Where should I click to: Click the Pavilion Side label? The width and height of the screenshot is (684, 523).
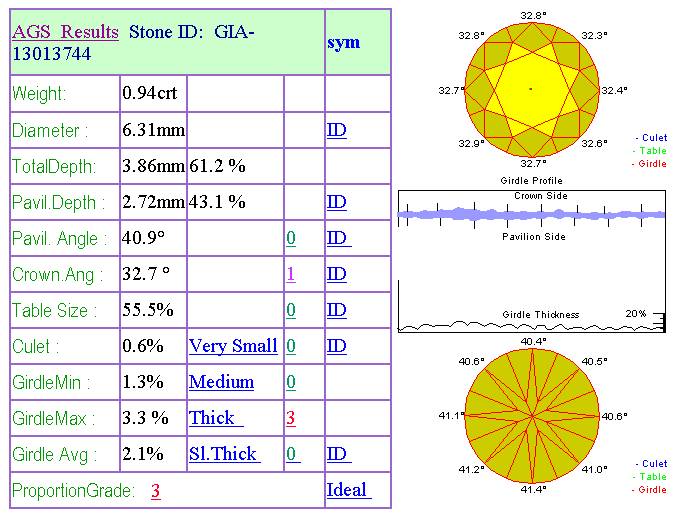[x=534, y=237]
